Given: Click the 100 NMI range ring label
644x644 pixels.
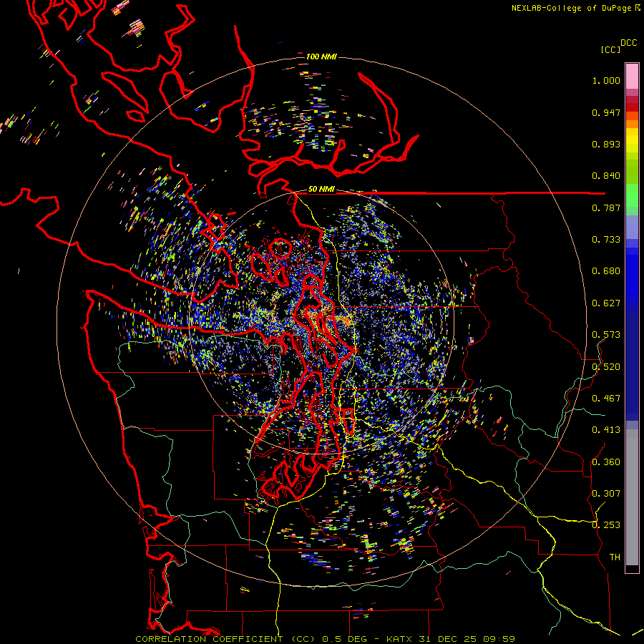Looking at the screenshot, I should pyautogui.click(x=321, y=57).
